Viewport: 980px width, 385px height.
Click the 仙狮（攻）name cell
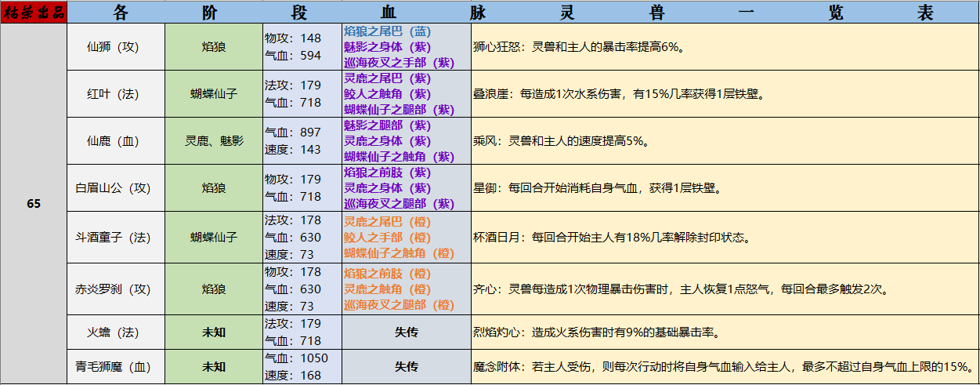[116, 47]
